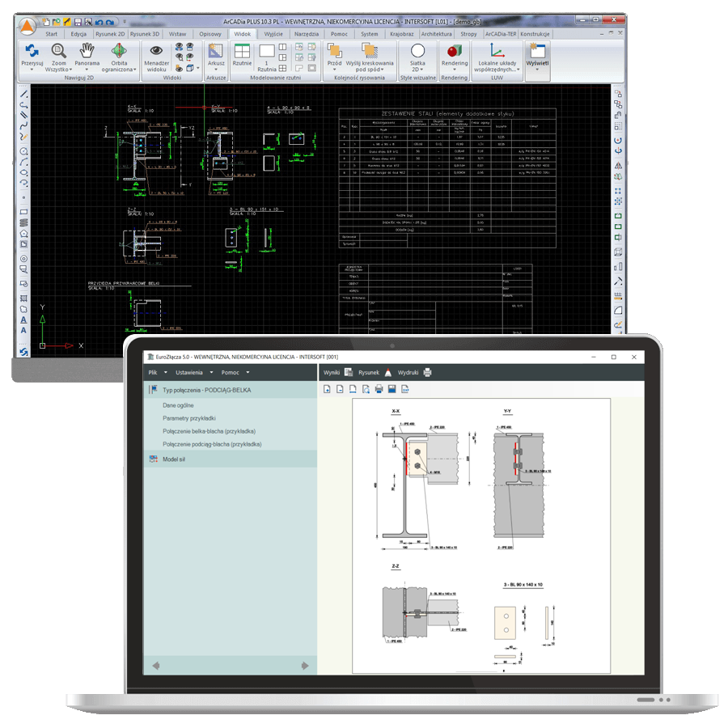Viewport: 728px width, 728px height.
Task: Open the Rysunek 3D ribbon tab
Action: point(145,34)
